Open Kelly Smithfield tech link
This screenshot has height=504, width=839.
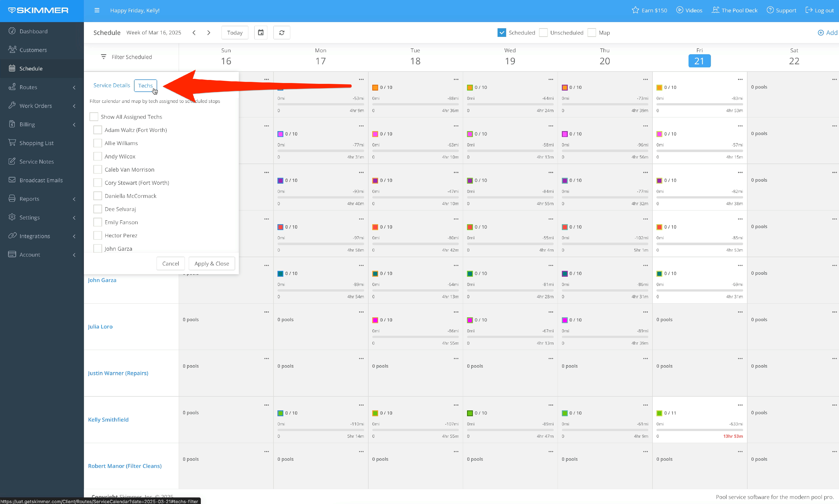tap(108, 419)
